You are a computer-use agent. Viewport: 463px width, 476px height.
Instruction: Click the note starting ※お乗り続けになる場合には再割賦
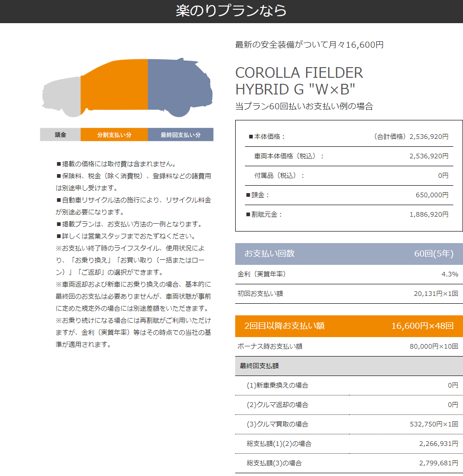[x=133, y=332]
